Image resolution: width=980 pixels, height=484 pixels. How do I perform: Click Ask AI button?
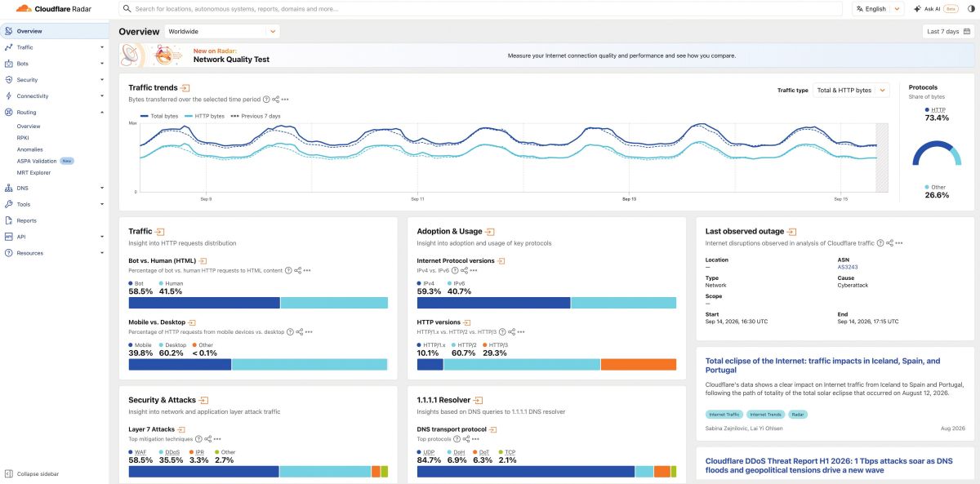pos(935,9)
